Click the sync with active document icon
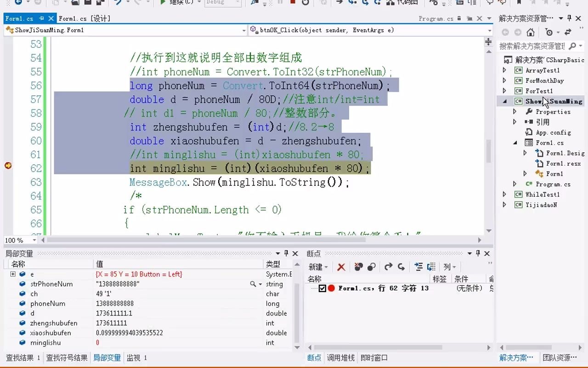The image size is (588, 368). [568, 32]
